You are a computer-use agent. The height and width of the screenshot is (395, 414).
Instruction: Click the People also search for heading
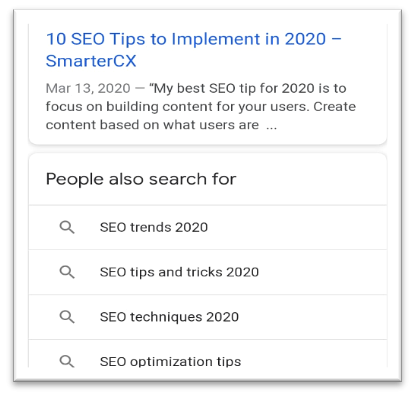(141, 179)
